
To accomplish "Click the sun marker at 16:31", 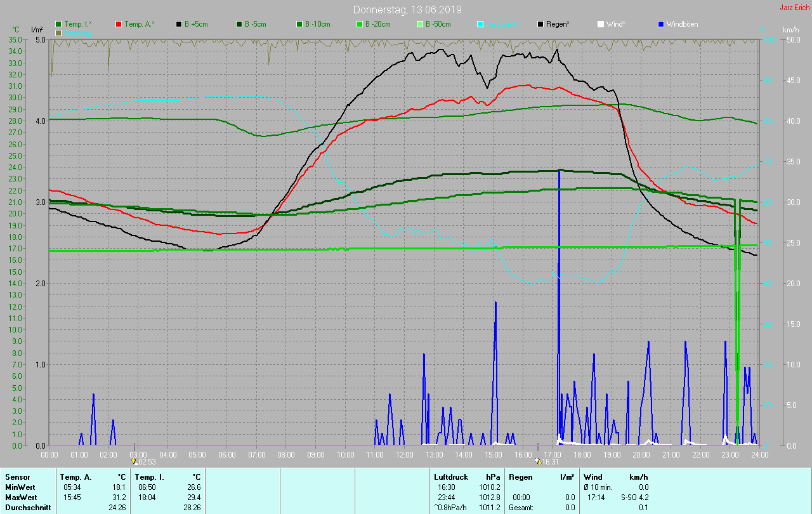I will 537,462.
